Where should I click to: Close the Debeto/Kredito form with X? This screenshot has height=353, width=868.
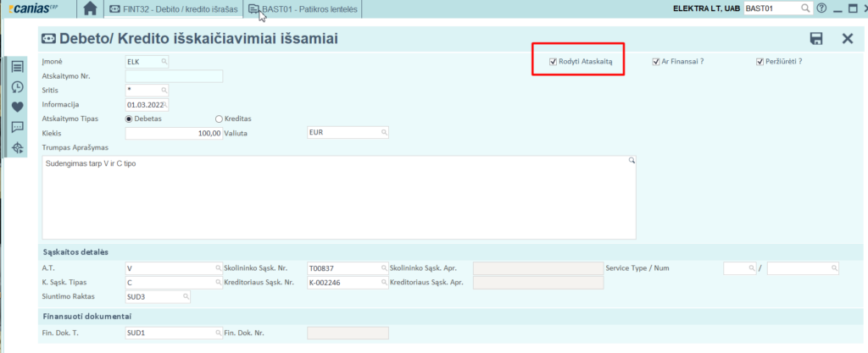click(x=847, y=39)
